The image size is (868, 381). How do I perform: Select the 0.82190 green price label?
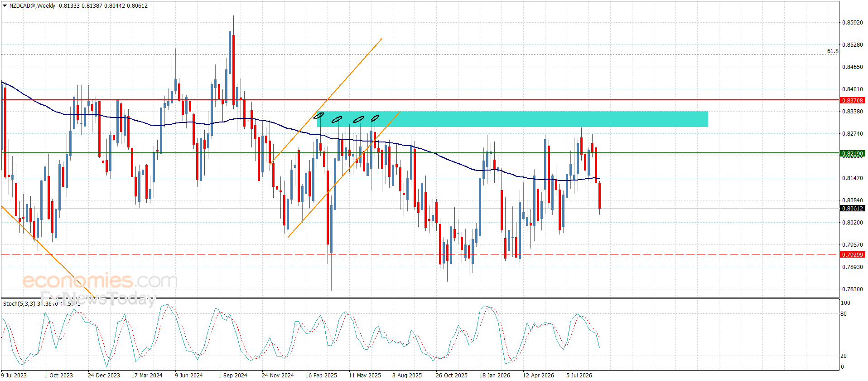click(x=853, y=153)
